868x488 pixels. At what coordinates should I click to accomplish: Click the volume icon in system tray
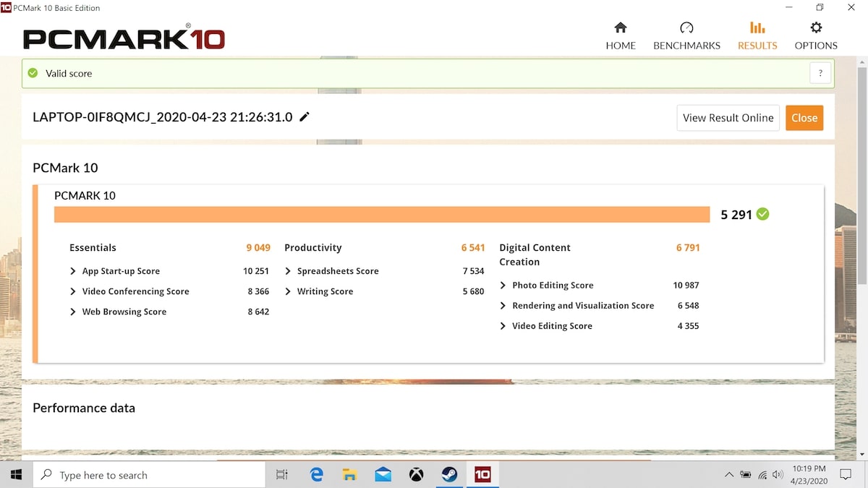pyautogui.click(x=778, y=475)
